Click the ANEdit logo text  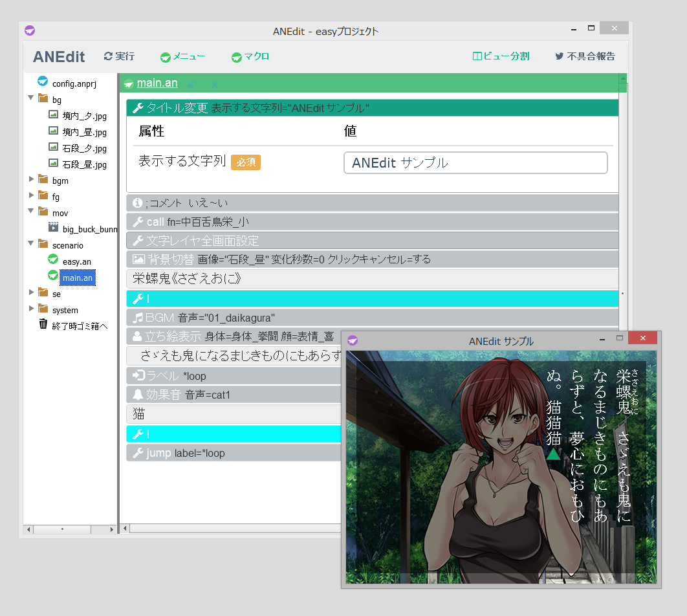[59, 56]
